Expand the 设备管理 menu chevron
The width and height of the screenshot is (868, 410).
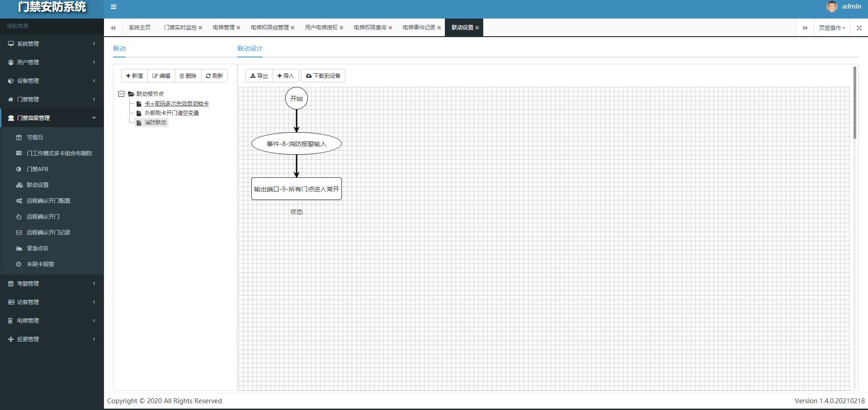[x=94, y=81]
